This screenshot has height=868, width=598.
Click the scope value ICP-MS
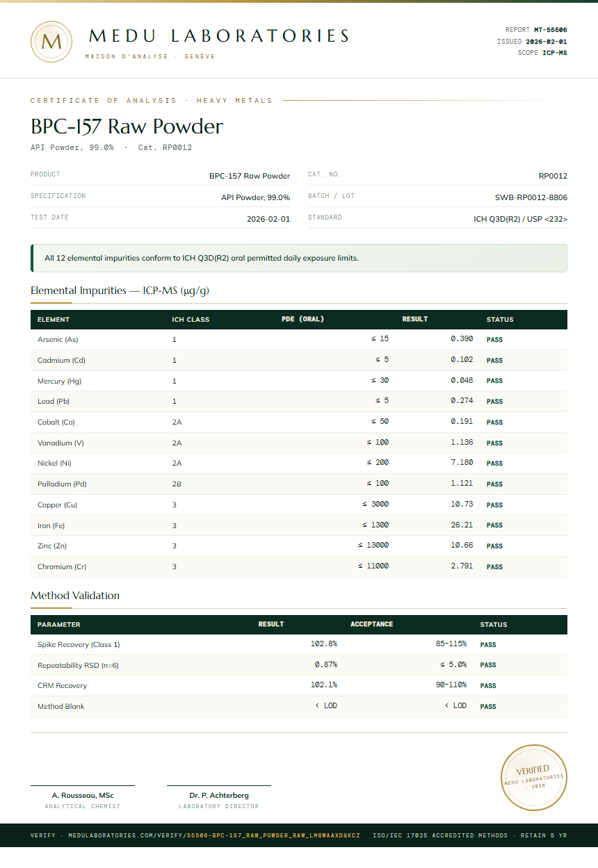click(x=555, y=53)
